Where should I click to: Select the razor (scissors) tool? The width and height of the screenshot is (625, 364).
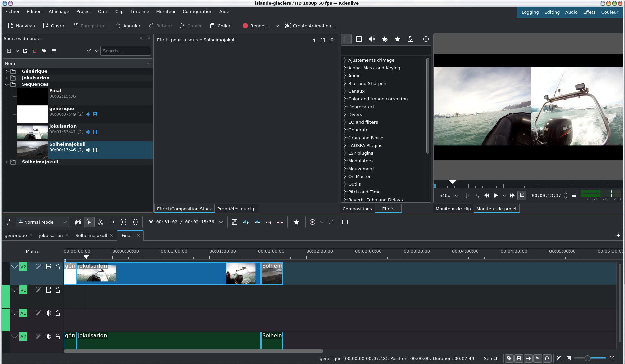100,222
